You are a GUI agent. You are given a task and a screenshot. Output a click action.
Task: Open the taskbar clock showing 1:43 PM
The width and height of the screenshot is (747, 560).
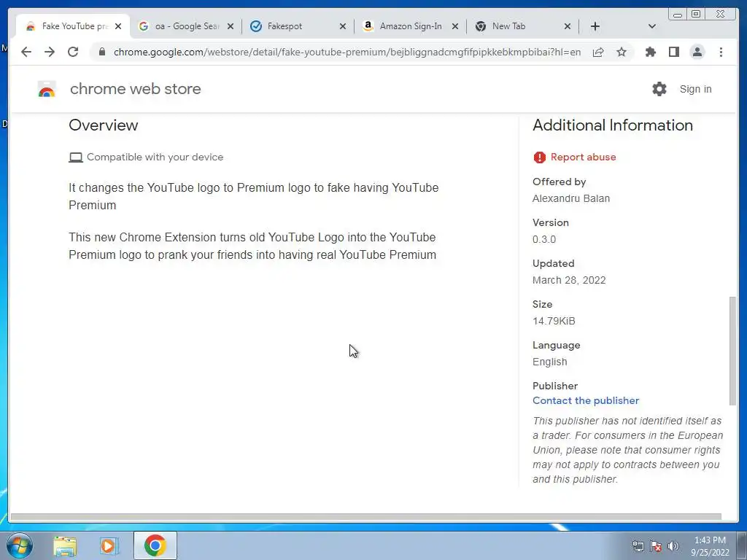coord(710,546)
